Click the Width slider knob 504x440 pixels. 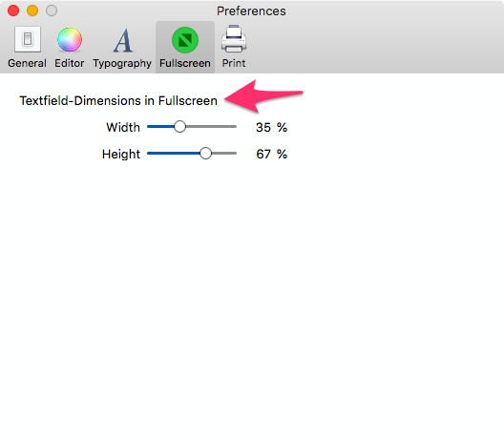(x=179, y=127)
